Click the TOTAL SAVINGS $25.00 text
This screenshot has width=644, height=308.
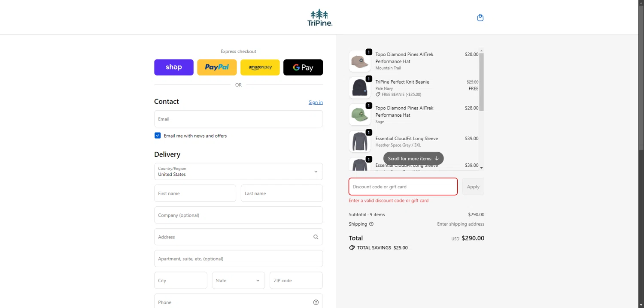click(x=383, y=248)
